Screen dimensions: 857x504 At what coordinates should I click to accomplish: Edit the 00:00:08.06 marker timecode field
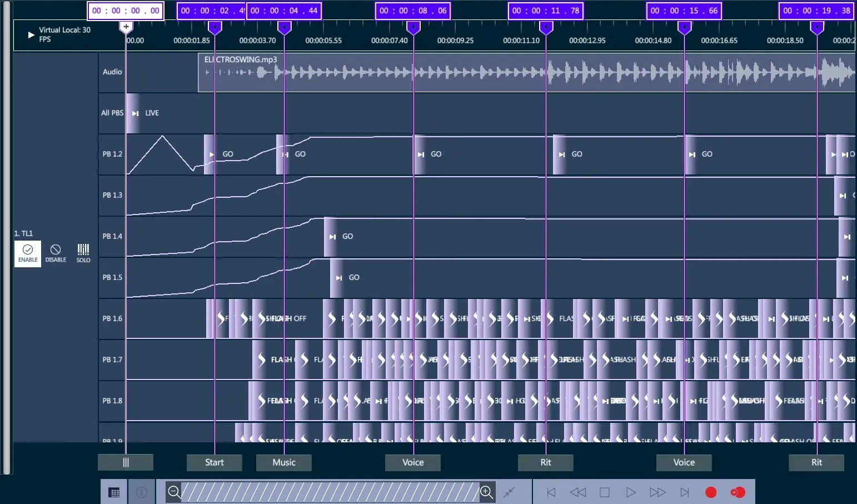tap(413, 11)
